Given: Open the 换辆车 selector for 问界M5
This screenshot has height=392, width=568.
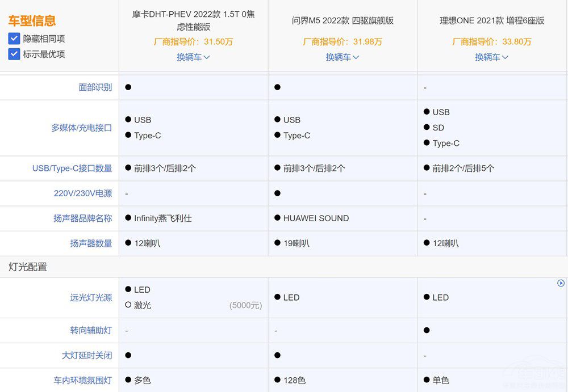Looking at the screenshot, I should click(x=343, y=57).
